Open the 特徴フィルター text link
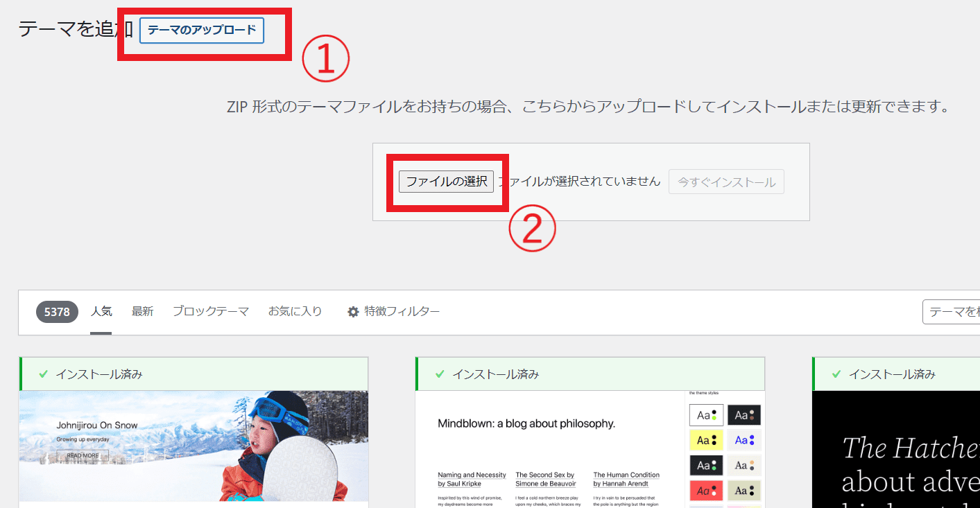Image resolution: width=980 pixels, height=508 pixels. click(x=402, y=311)
